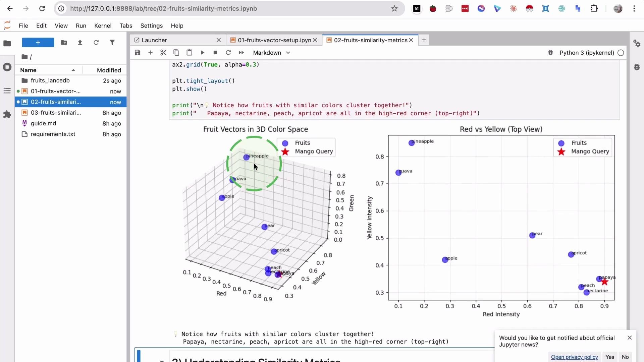644x362 pixels.
Task: Click the blue New Launcher plus button
Action: tap(38, 43)
